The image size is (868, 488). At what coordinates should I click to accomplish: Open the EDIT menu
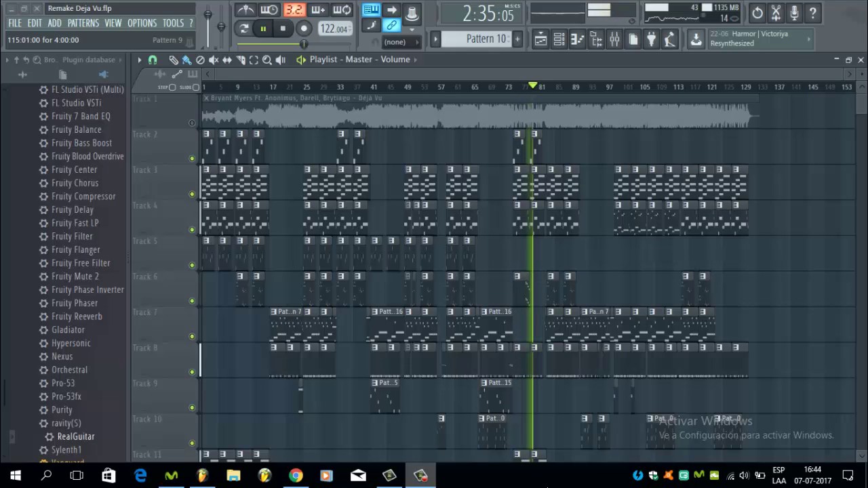click(35, 23)
